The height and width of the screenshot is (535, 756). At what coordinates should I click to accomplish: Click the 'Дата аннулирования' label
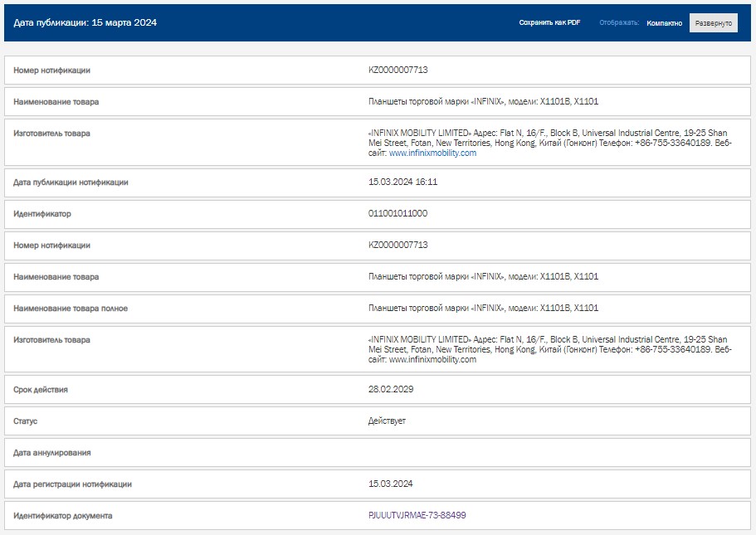[x=52, y=453]
